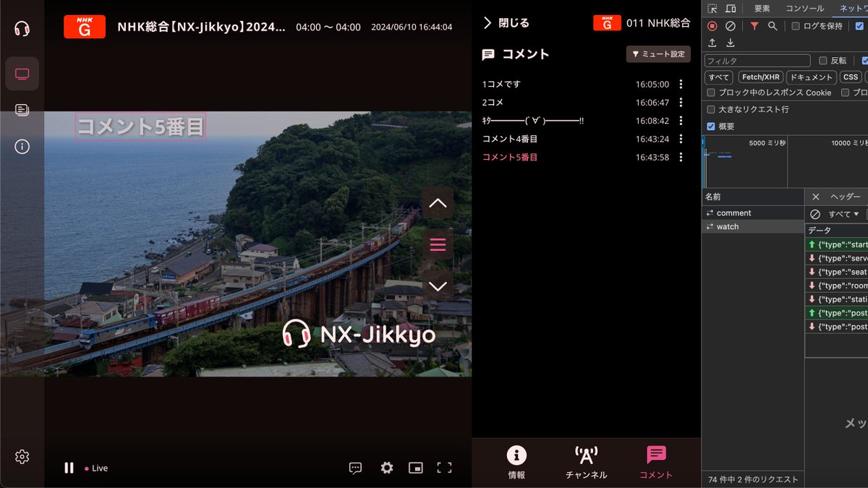868x488 pixels.
Task: Import HAR file with upload arrow
Action: [712, 43]
